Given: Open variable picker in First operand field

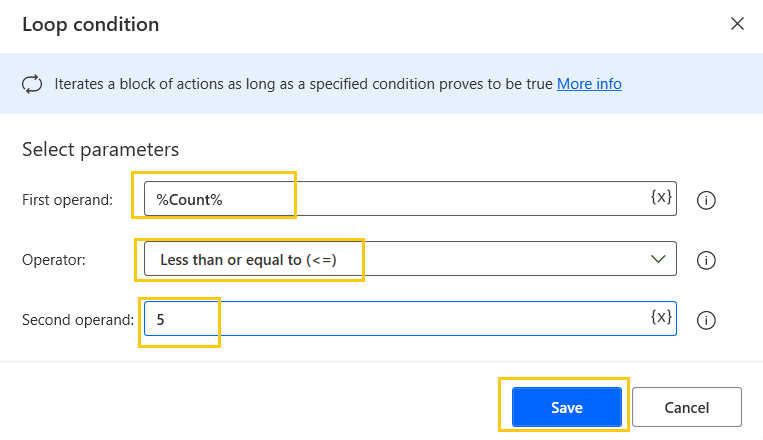Looking at the screenshot, I should tap(661, 198).
